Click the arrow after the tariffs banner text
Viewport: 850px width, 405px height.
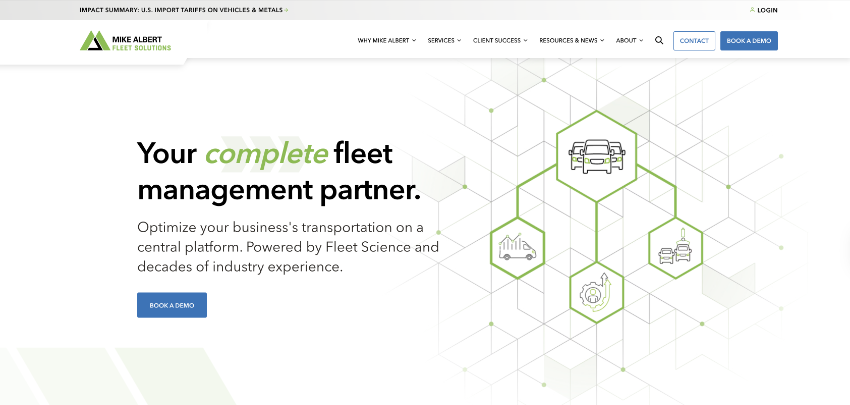286,10
